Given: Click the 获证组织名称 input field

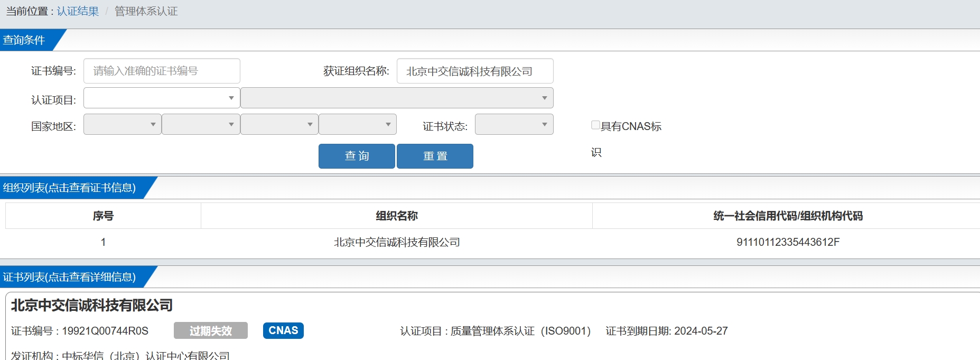Looking at the screenshot, I should tap(475, 71).
